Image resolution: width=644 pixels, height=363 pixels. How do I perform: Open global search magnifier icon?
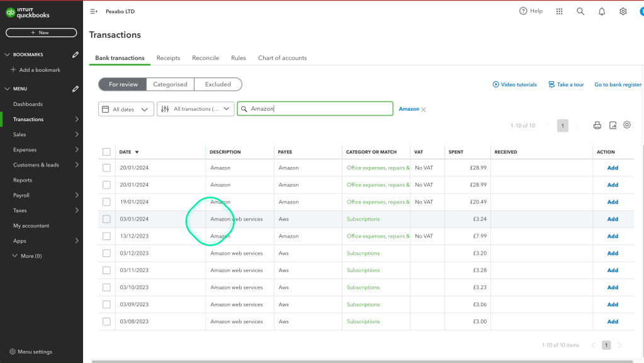point(580,11)
